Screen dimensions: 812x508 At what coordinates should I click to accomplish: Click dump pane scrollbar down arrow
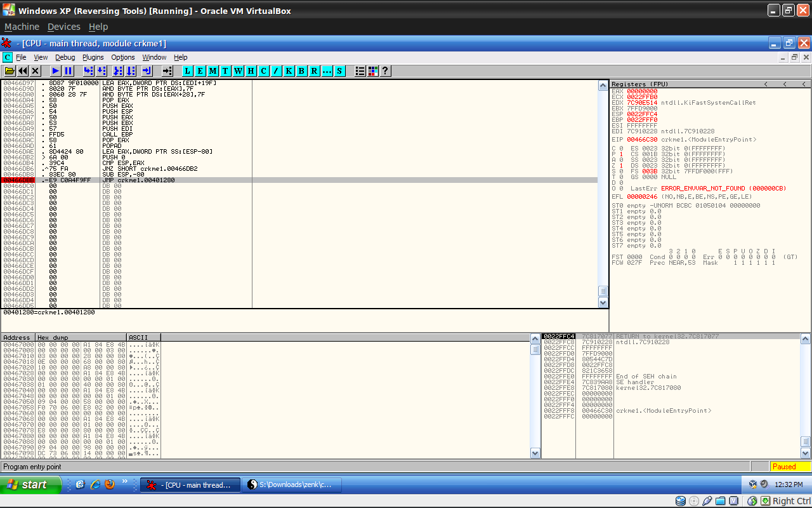coord(535,453)
